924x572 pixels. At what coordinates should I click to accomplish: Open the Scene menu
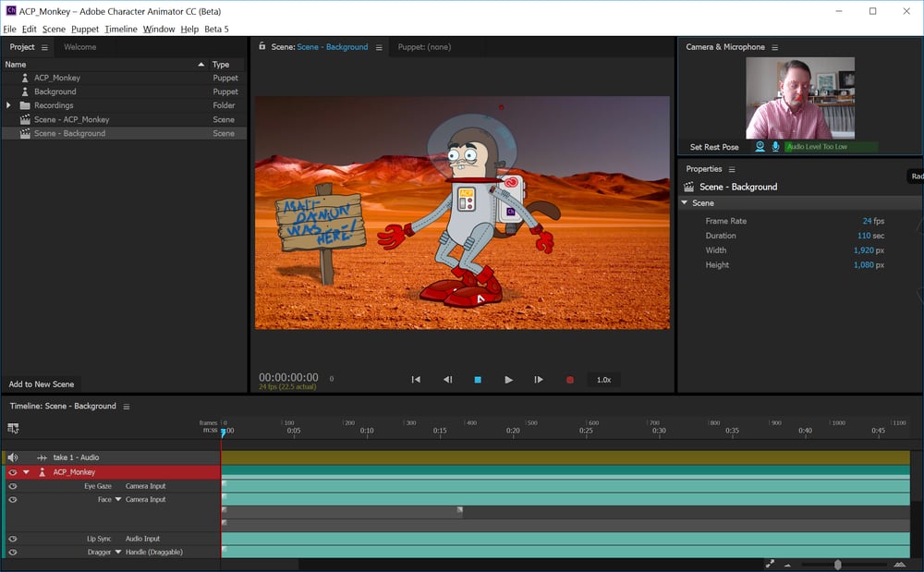54,29
